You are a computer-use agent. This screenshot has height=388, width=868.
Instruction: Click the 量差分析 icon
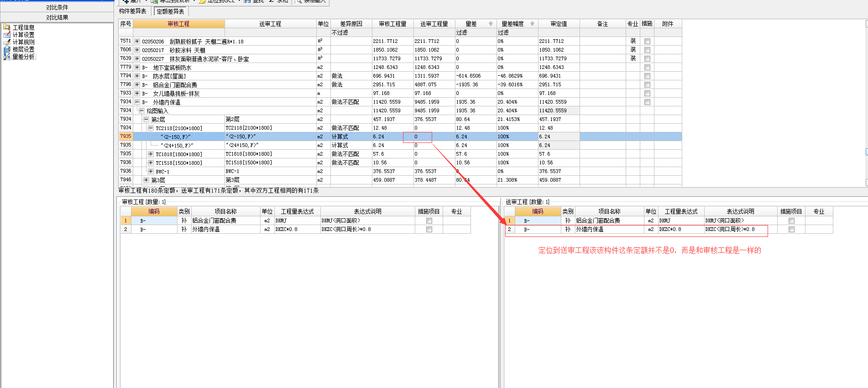point(7,57)
